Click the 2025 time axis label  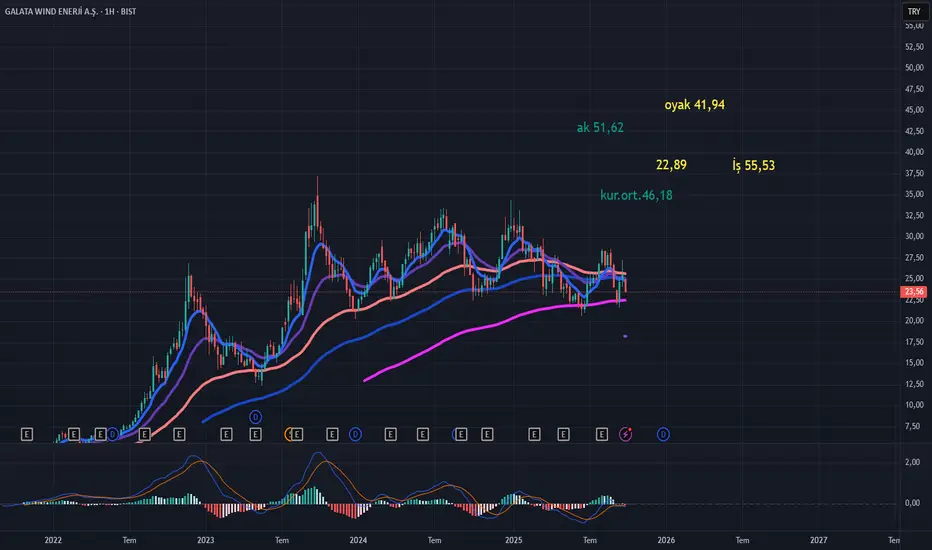(x=514, y=540)
